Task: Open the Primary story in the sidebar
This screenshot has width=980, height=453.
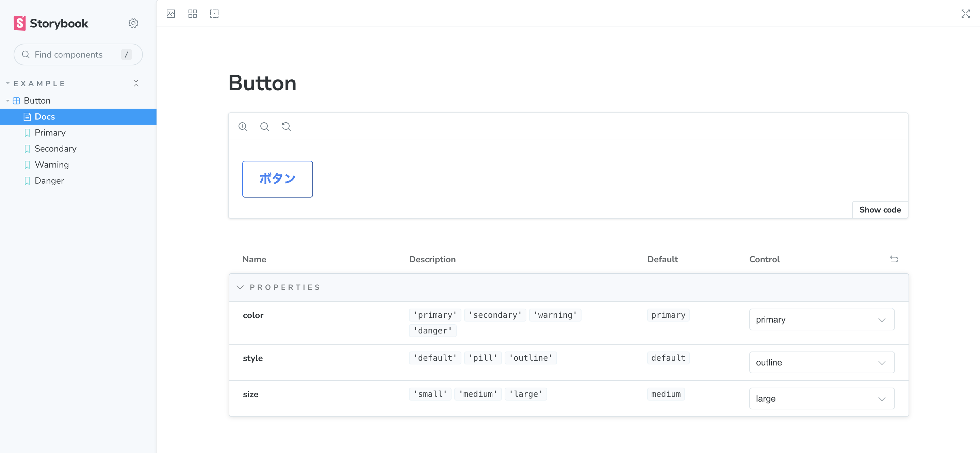Action: coord(50,132)
